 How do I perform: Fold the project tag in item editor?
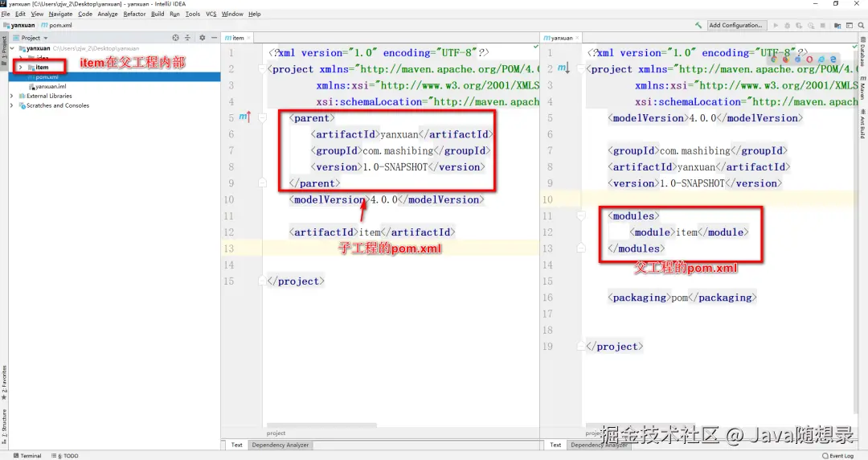[262, 68]
